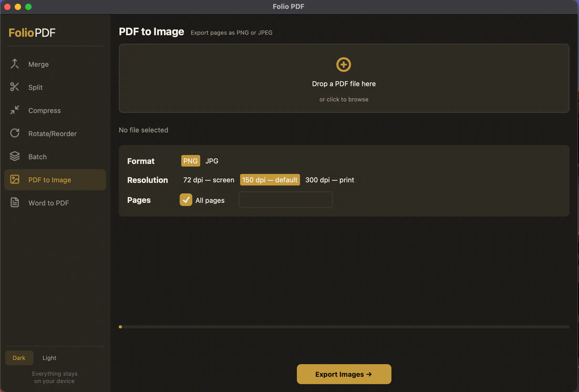Click the Merge arrow icon in sidebar
Screen dimensions: 579x392
tap(15, 64)
